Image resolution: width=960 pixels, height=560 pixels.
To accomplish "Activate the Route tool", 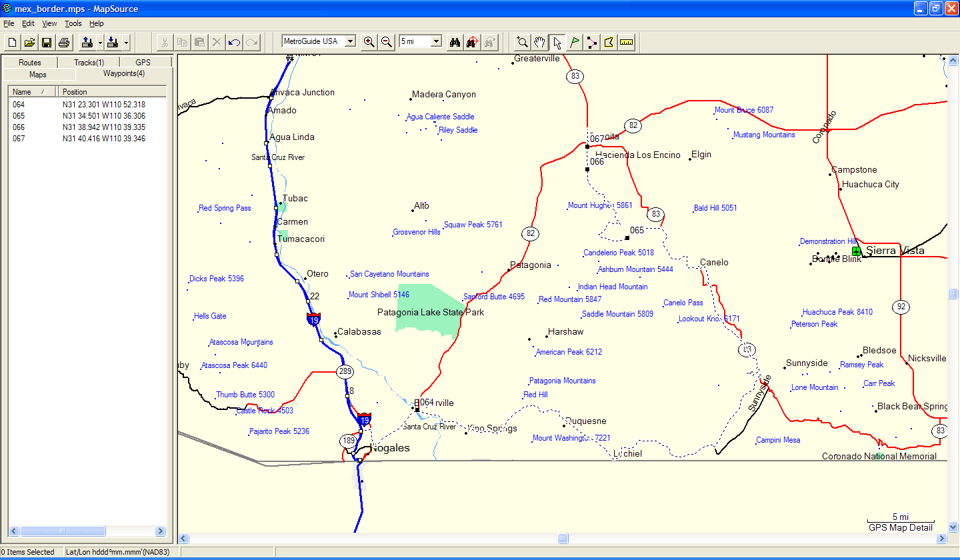I will (x=591, y=43).
